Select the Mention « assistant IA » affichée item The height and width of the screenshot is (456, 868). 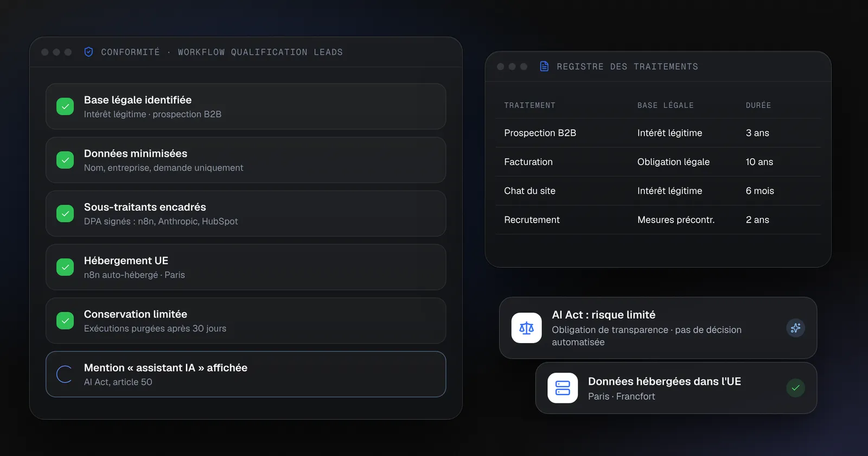click(246, 374)
